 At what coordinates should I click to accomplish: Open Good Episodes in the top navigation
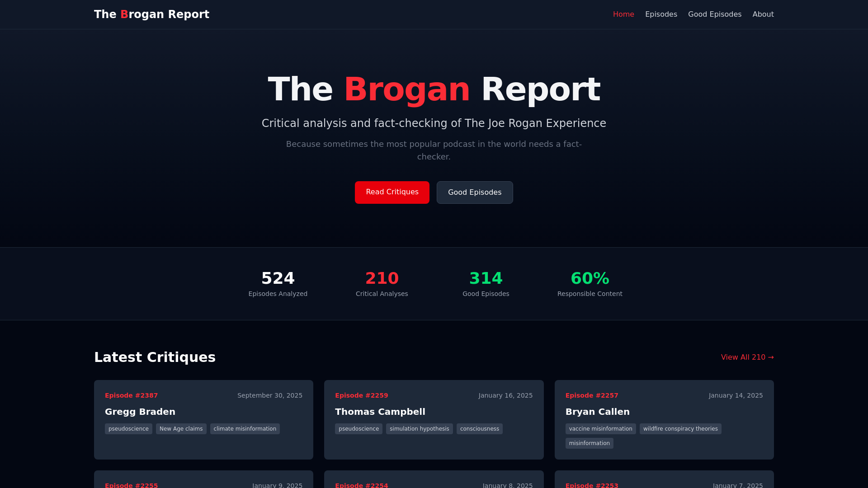pos(715,14)
